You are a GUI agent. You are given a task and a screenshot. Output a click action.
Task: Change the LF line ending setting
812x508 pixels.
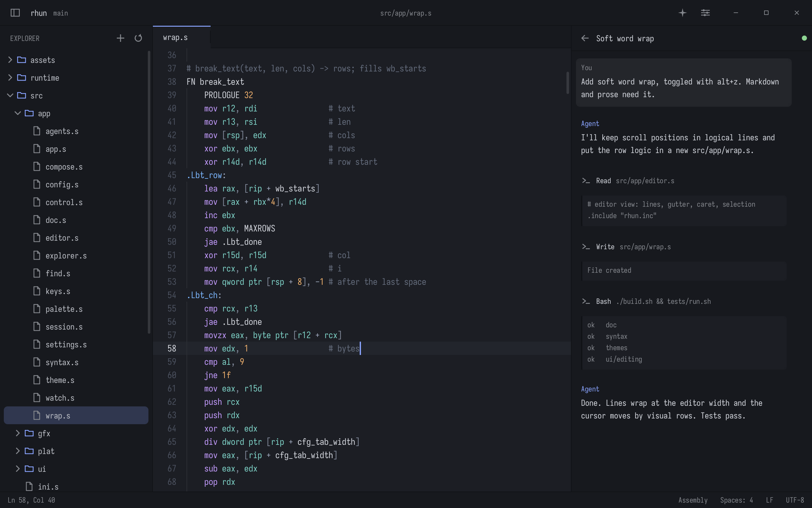pos(769,500)
